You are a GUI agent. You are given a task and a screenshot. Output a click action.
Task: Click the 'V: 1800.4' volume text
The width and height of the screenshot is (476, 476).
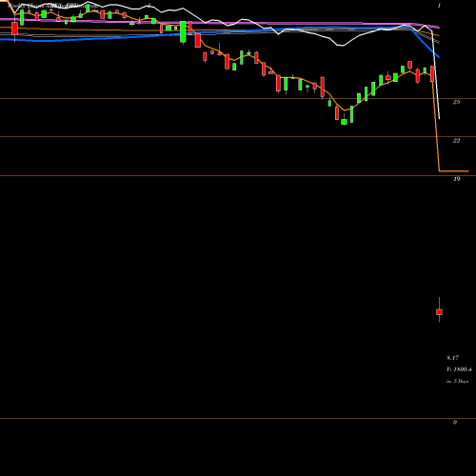(x=459, y=369)
